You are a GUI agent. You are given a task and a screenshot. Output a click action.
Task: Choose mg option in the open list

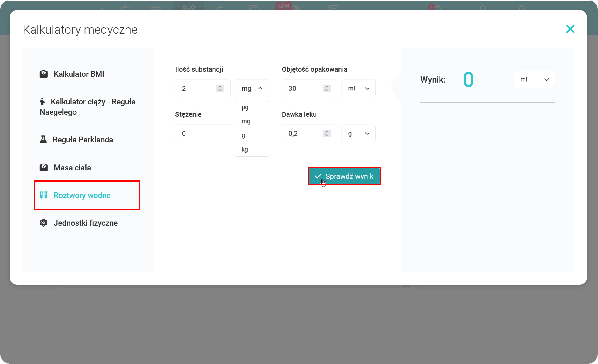(252, 121)
